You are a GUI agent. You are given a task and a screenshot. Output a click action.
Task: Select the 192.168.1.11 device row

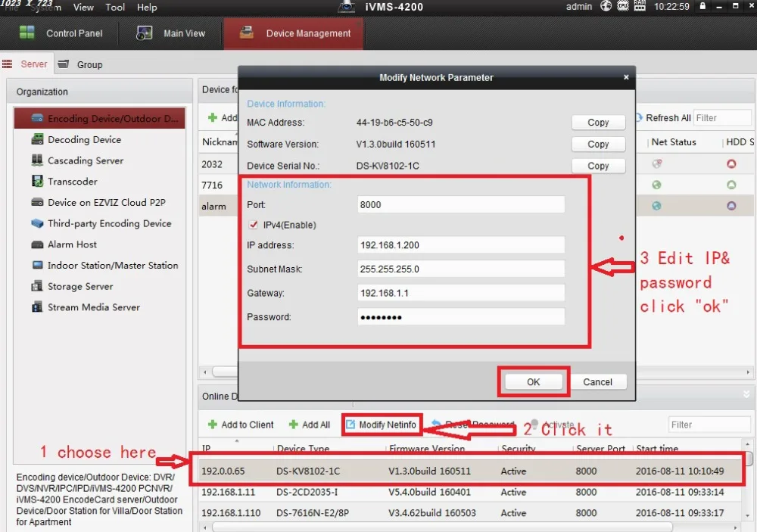(x=470, y=492)
